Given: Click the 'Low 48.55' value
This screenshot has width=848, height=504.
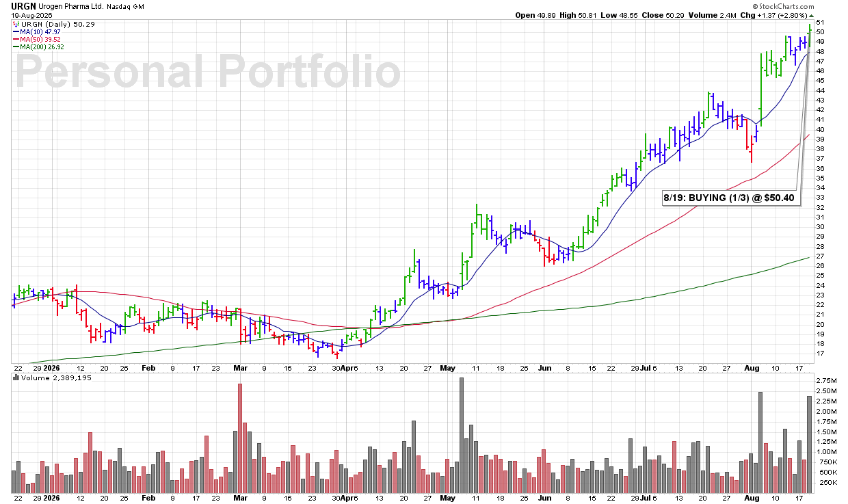Looking at the screenshot, I should [618, 15].
